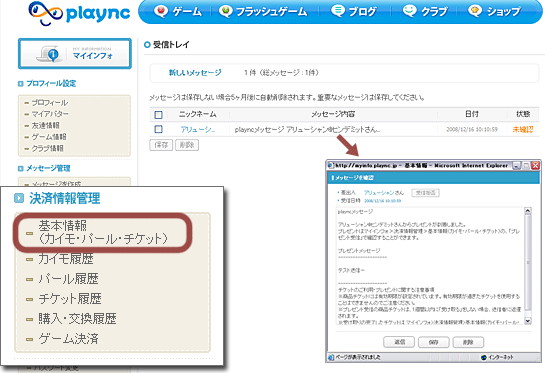
Task: Click the マイインフォ banner button
Action: (x=75, y=54)
